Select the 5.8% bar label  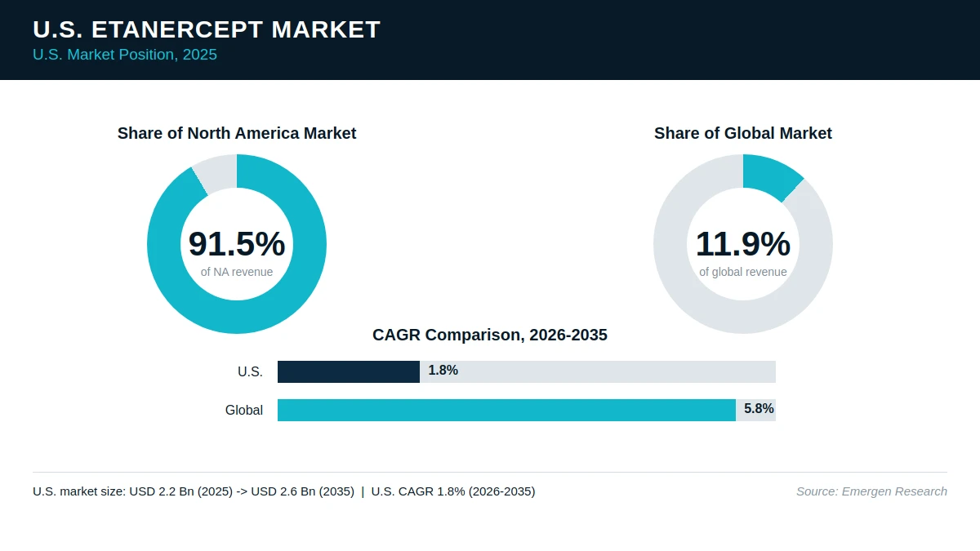[x=759, y=409]
